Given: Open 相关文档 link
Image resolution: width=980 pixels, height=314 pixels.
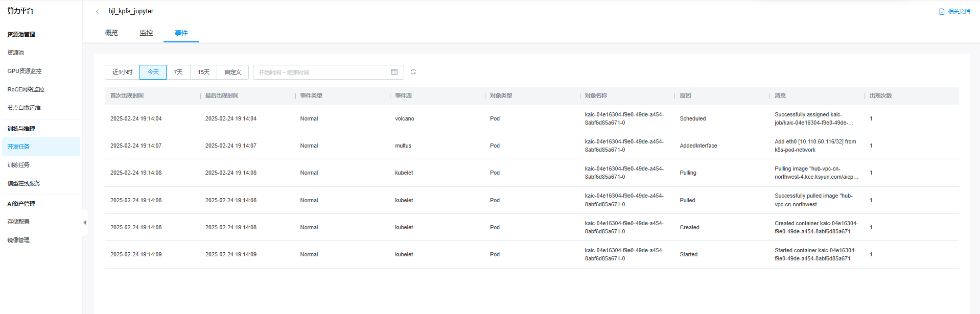Looking at the screenshot, I should pyautogui.click(x=959, y=11).
